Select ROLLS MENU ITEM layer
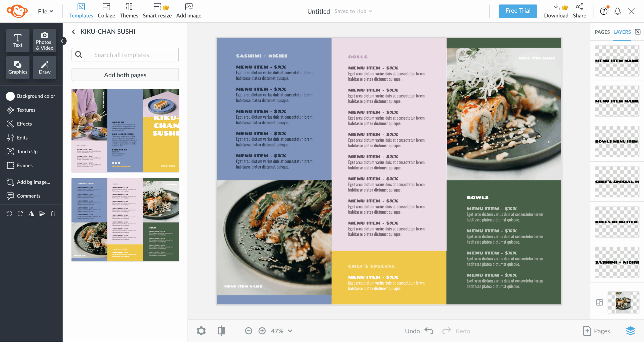The height and width of the screenshot is (342, 644). [x=617, y=222]
